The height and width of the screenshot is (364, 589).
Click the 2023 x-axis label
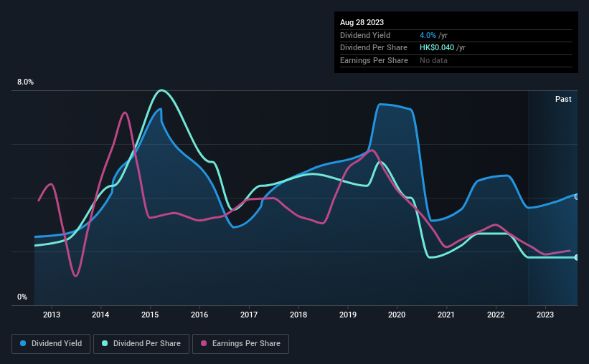point(545,315)
